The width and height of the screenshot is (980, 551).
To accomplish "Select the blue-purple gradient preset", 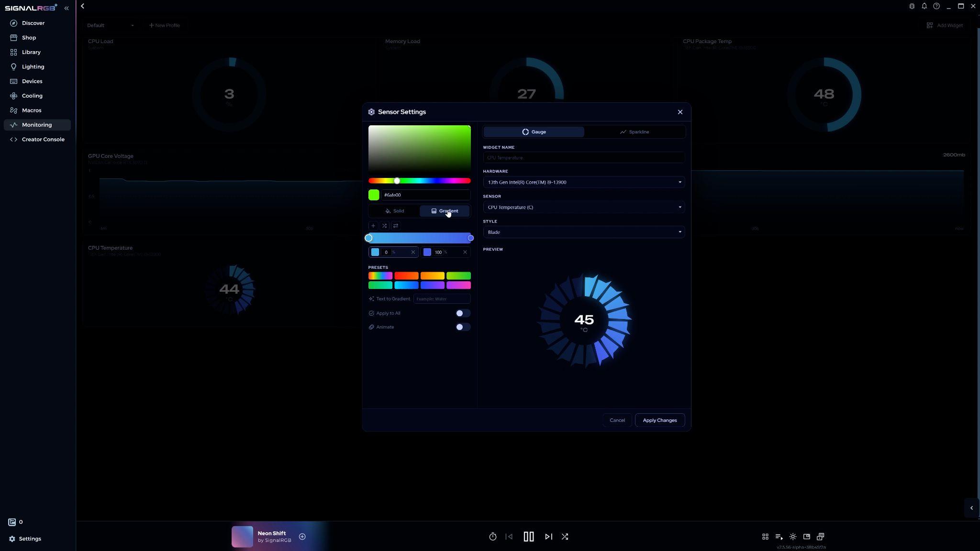I will pos(433,286).
